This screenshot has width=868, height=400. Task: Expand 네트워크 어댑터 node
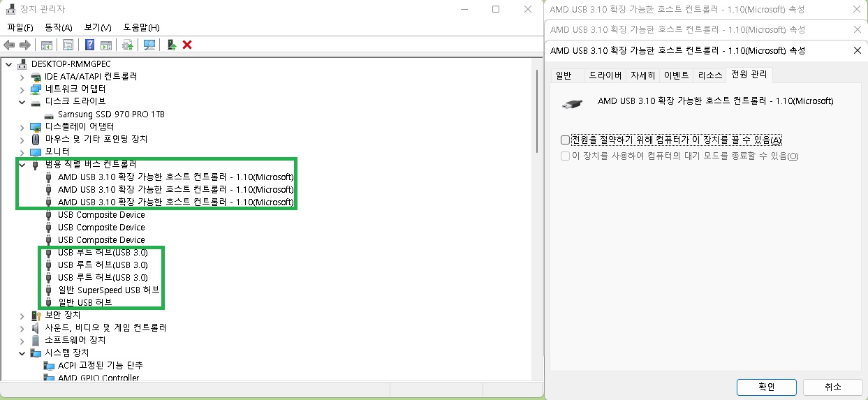(22, 89)
